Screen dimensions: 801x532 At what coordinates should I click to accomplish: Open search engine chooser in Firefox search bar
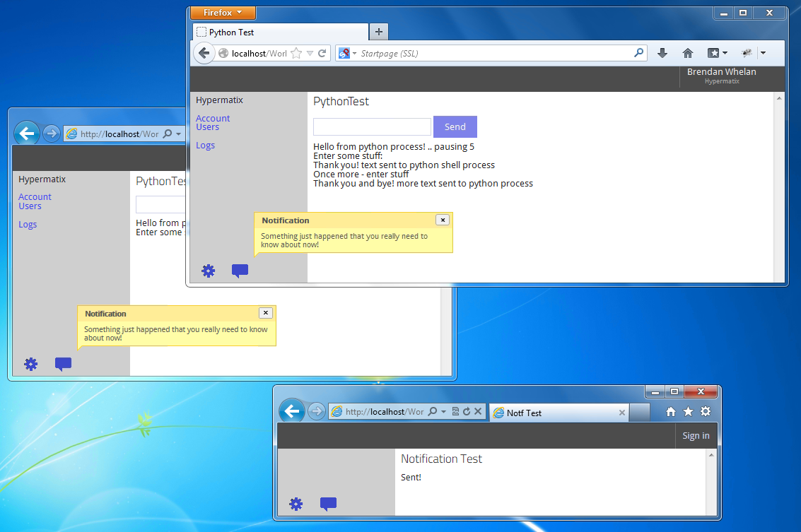pos(347,53)
